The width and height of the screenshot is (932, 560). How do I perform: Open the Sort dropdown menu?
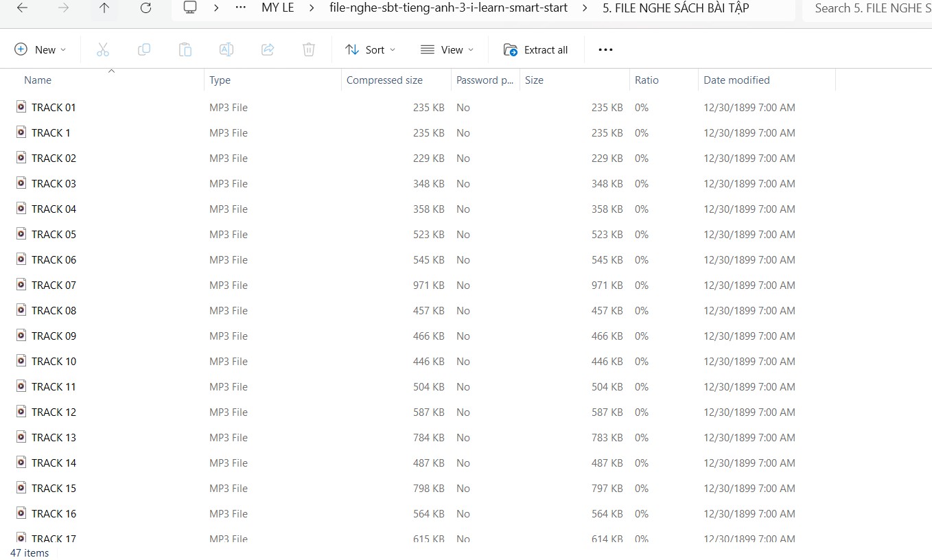coord(371,49)
